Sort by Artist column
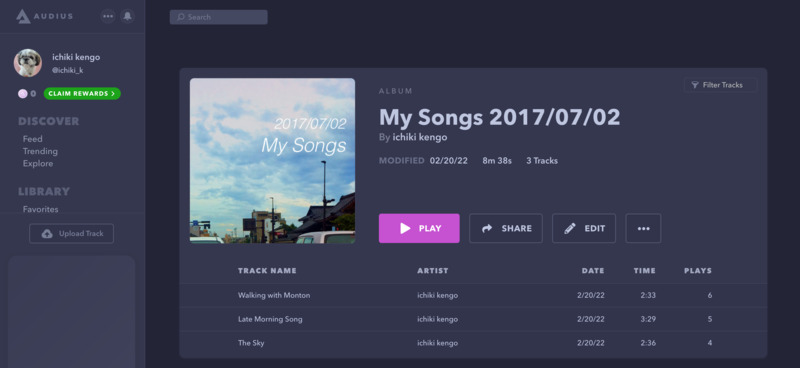 tap(433, 271)
